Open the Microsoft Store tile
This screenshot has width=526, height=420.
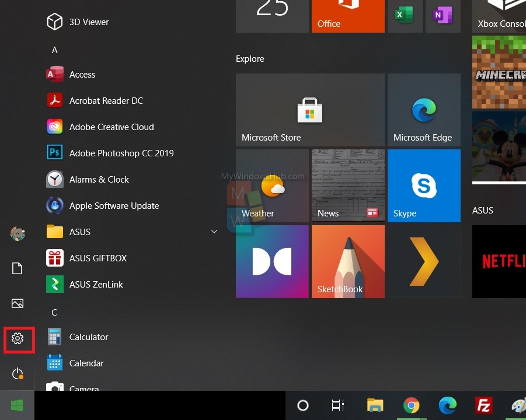(310, 110)
